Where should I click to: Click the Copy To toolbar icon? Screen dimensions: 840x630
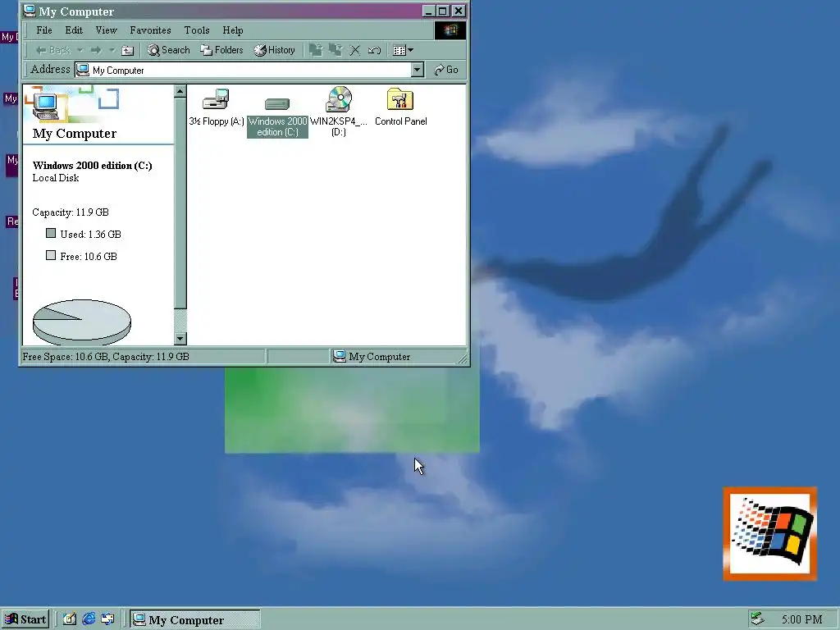336,50
